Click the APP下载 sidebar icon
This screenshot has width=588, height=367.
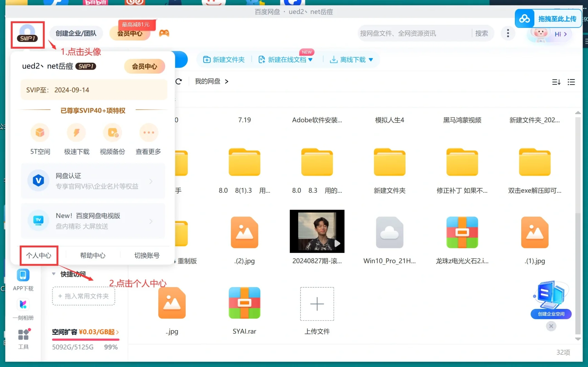coord(23,275)
